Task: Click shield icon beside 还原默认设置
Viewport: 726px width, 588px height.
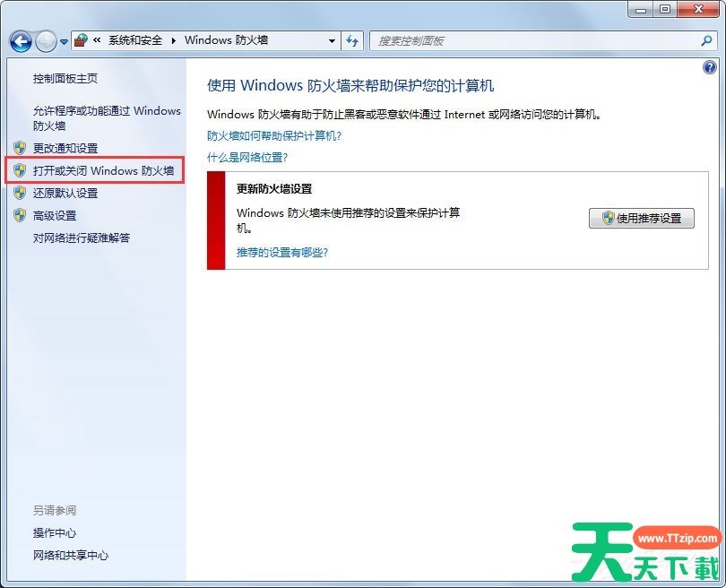Action: pos(20,193)
